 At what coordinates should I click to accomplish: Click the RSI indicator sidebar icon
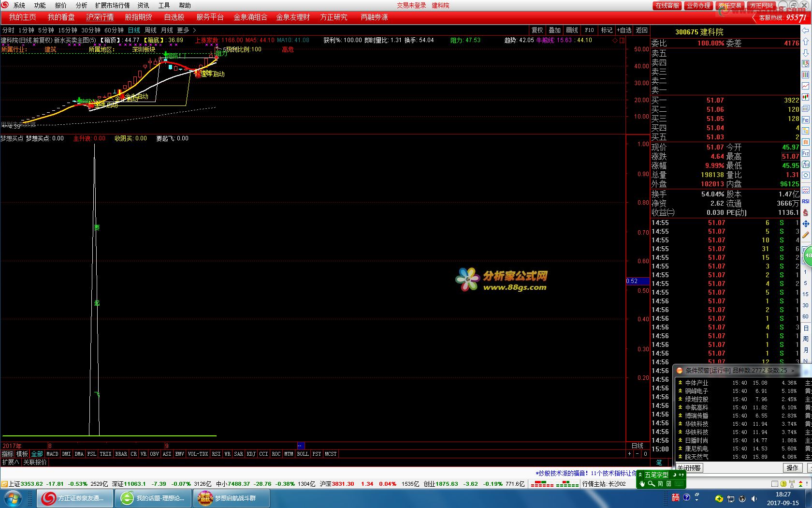[x=806, y=201]
